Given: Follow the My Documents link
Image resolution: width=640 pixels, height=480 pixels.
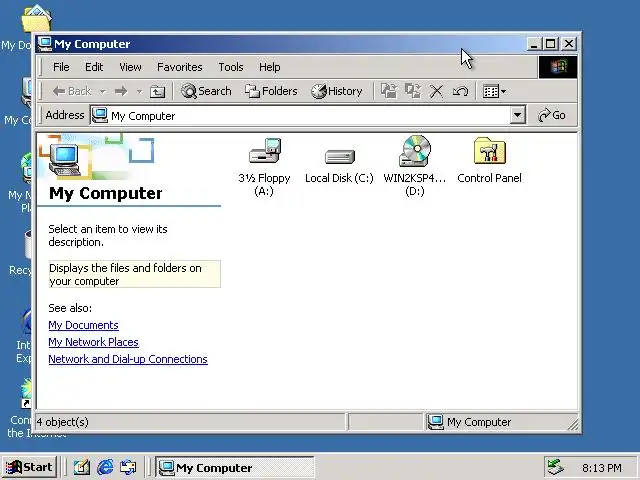Looking at the screenshot, I should click(83, 325).
